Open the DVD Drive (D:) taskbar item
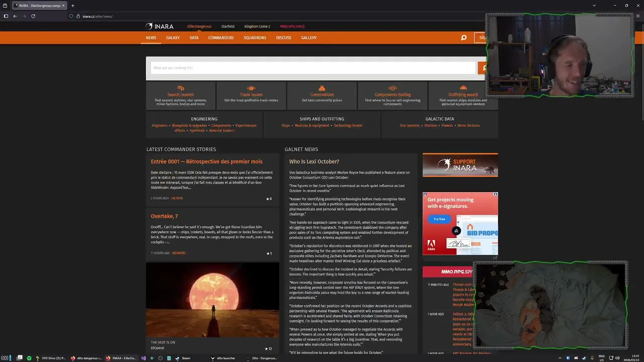This screenshot has height=362, width=644. pos(50,358)
